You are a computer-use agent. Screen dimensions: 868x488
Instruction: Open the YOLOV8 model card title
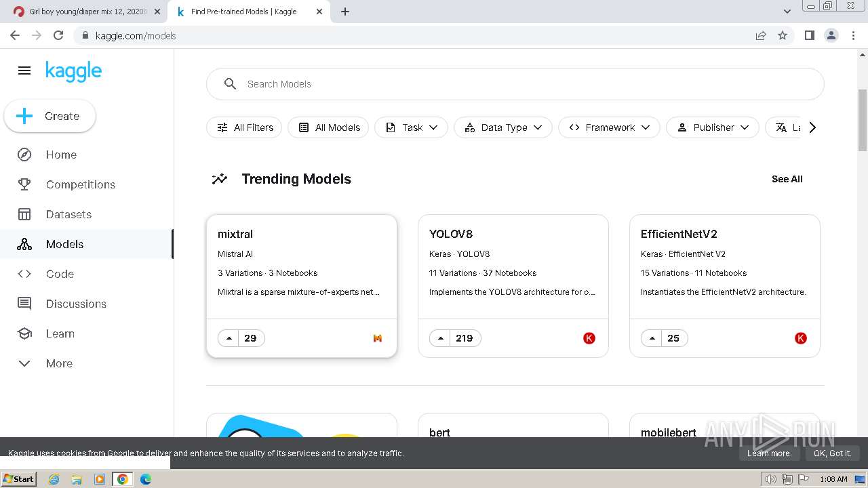point(451,234)
